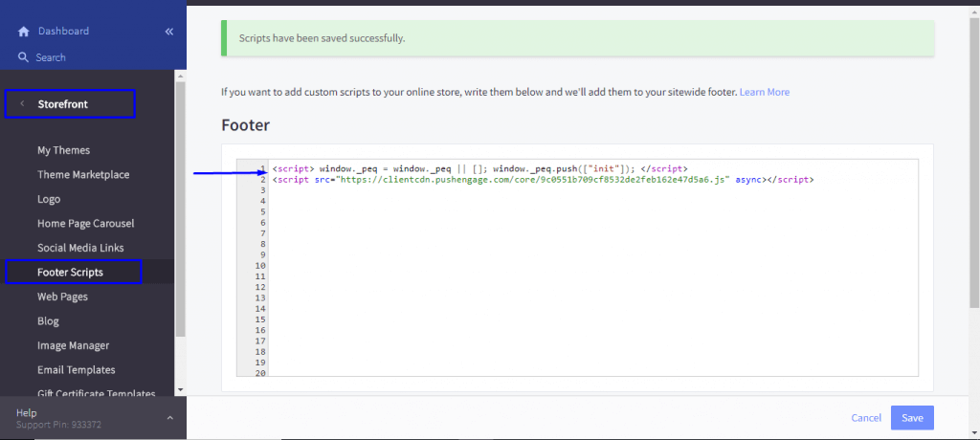
Task: Click the pushengage script URL on line 2
Action: click(x=533, y=180)
